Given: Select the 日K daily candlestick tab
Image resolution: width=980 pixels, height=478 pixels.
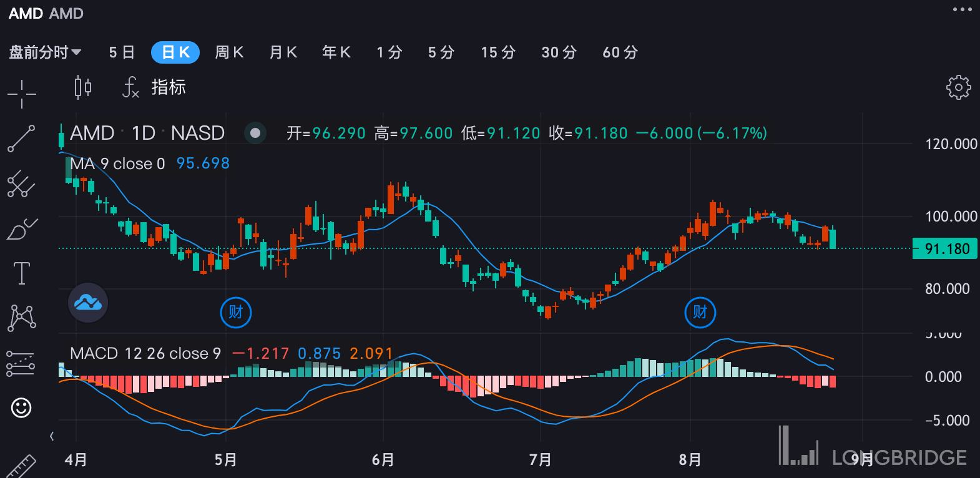Looking at the screenshot, I should click(x=175, y=52).
